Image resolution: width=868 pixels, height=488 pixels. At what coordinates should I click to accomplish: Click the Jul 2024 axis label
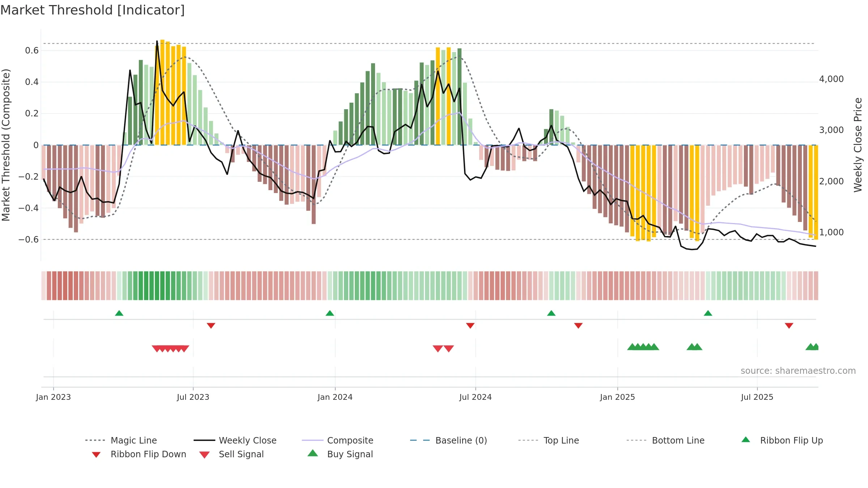coord(476,397)
